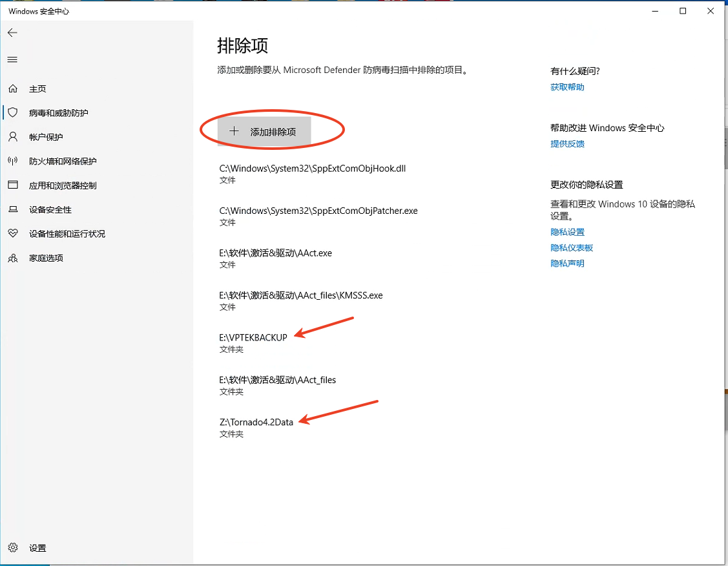Select the SppExtComObjPatcher.exe exclusion entry
The width and height of the screenshot is (728, 566).
[318, 216]
